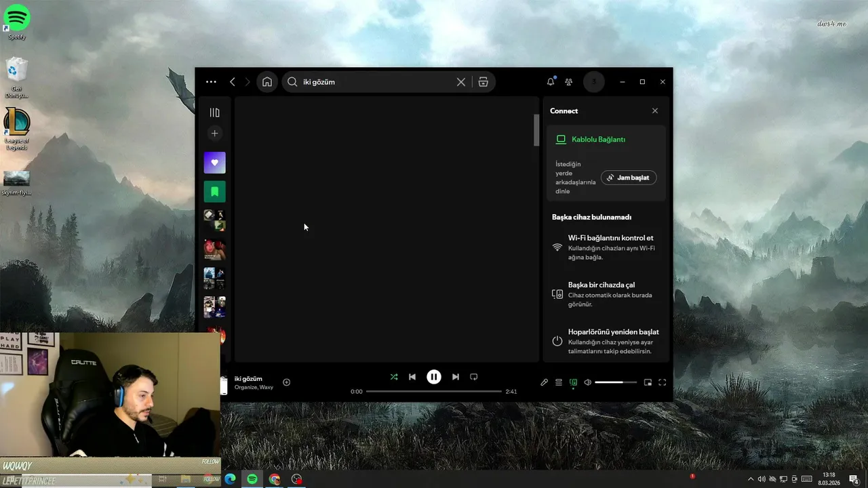The height and width of the screenshot is (488, 868).
Task: Pause the playing song
Action: coord(434,377)
